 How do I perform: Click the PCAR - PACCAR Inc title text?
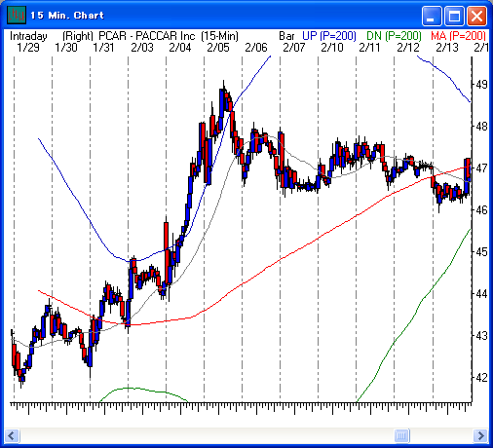point(147,36)
